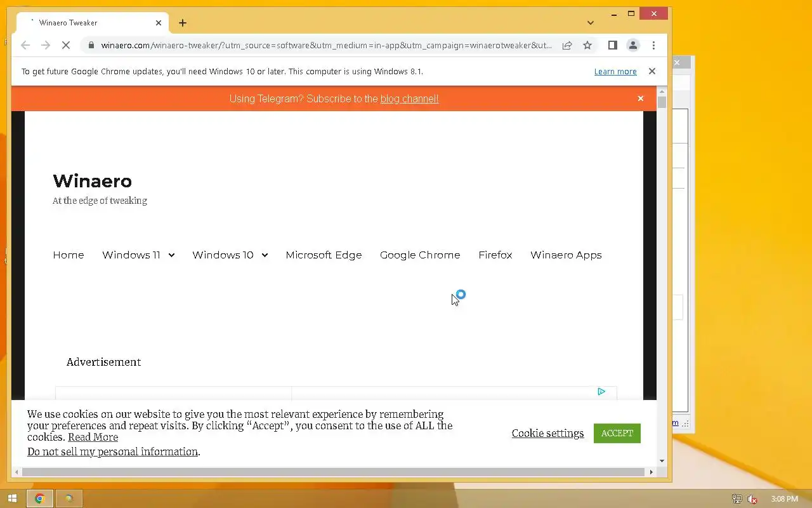The image size is (812, 508).
Task: Open Chrome side panel icon
Action: pos(612,45)
